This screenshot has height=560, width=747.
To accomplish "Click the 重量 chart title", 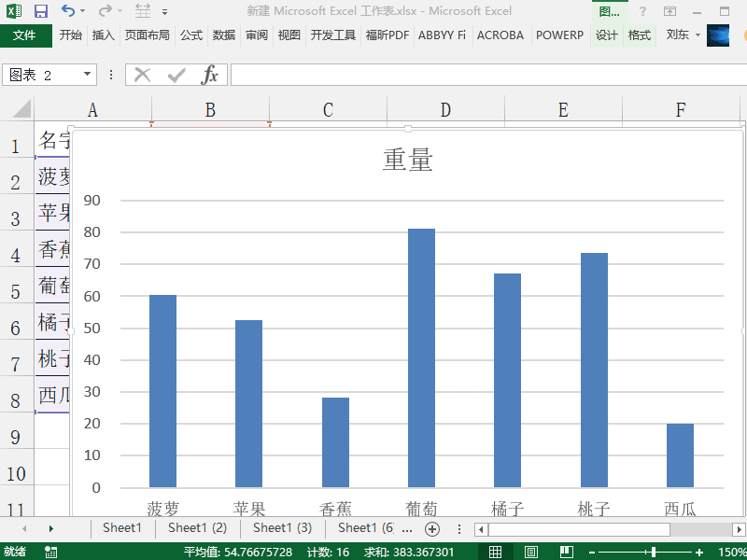I will click(408, 160).
